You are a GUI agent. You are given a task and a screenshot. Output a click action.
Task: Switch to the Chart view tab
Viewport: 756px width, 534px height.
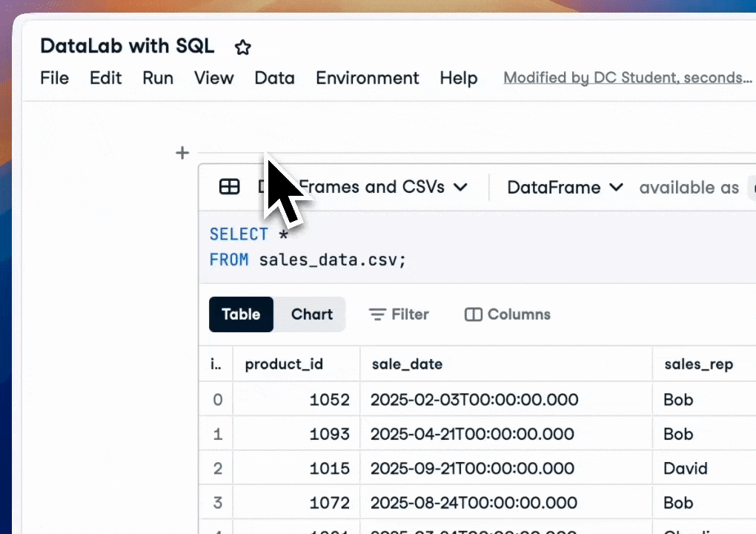point(311,314)
